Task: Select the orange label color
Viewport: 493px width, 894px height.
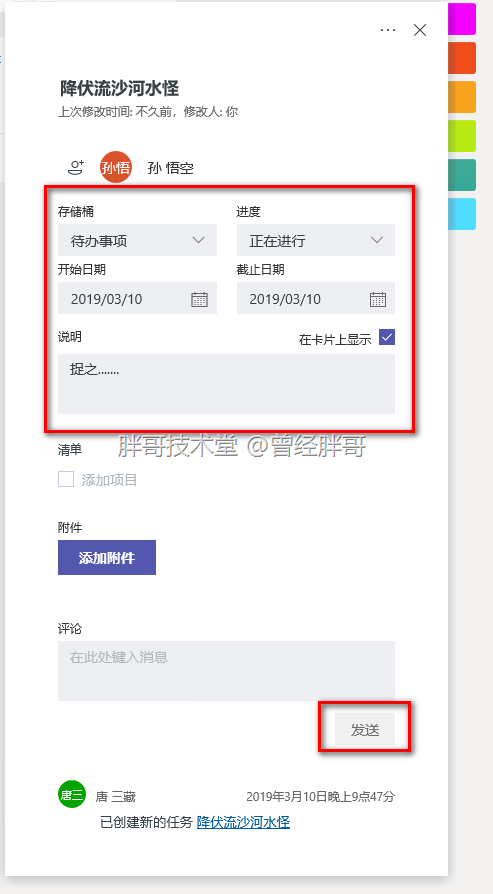Action: click(462, 97)
